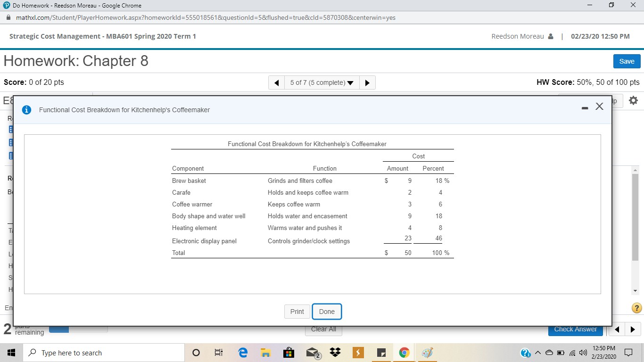The width and height of the screenshot is (644, 362).
Task: Click the settings gear icon near Similar Question
Action: tap(633, 100)
